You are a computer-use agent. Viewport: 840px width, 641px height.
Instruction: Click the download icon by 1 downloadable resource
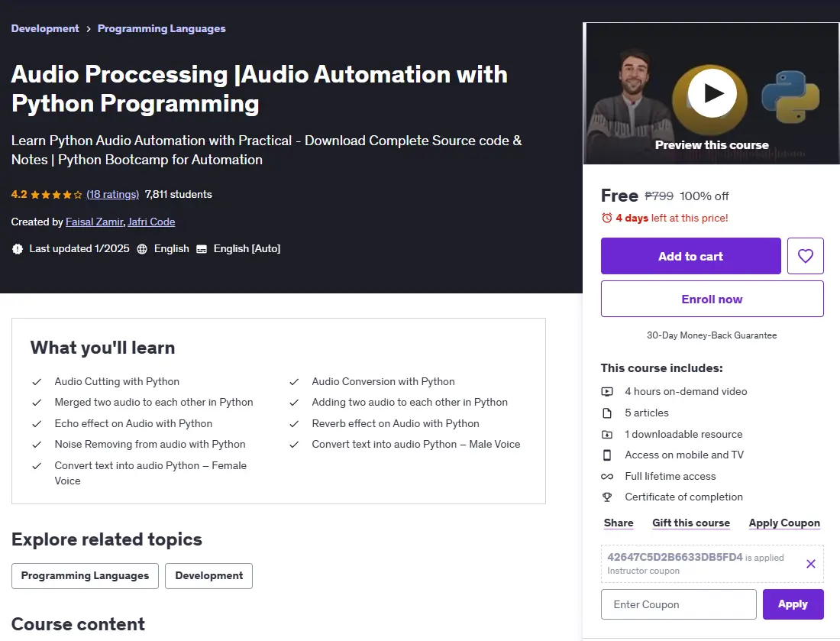pos(607,434)
